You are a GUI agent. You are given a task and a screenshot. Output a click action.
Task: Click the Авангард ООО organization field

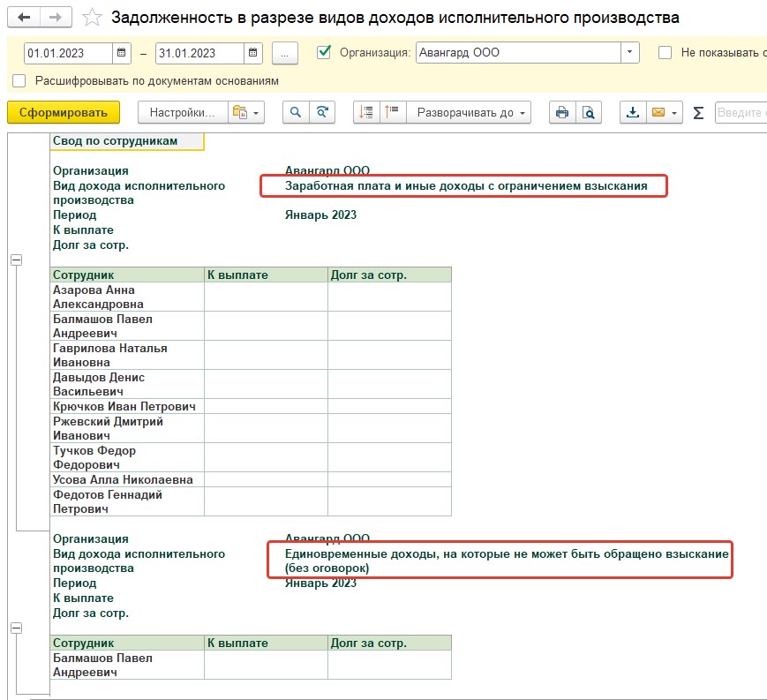tap(518, 52)
